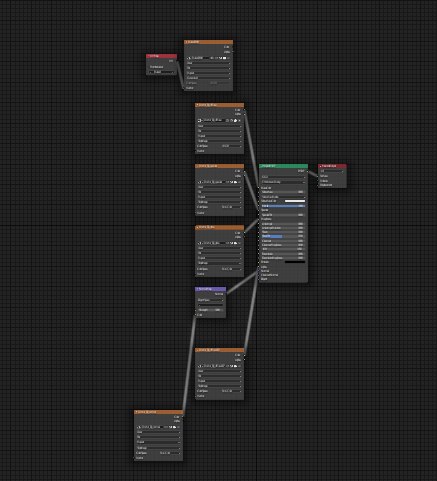The width and height of the screenshot is (437, 481).
Task: Collapse the Base Color image texture node
Action: (197, 105)
